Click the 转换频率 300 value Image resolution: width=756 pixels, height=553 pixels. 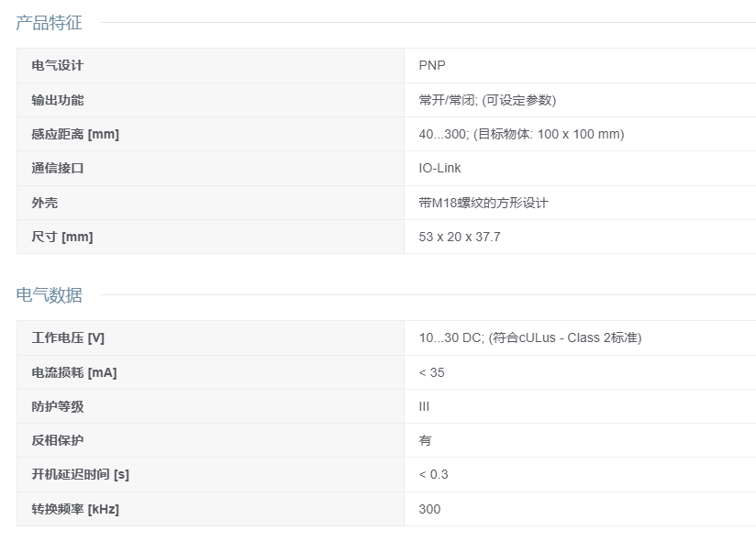tap(429, 509)
